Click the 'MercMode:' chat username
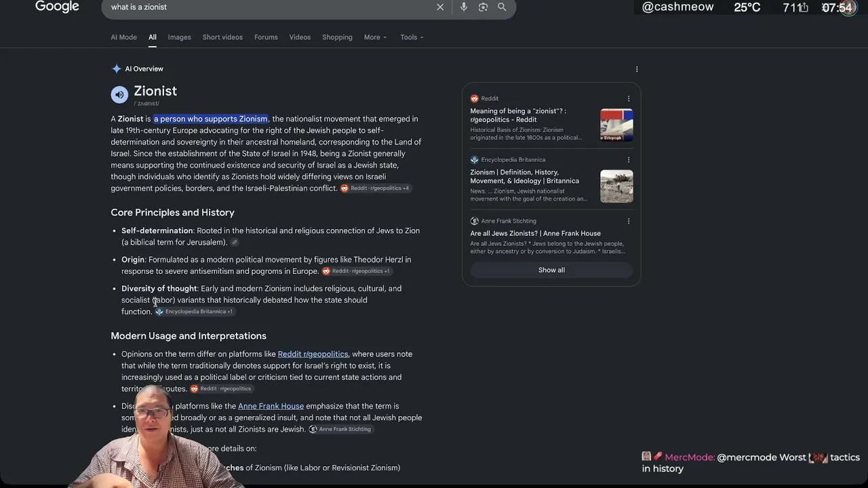This screenshot has width=868, height=488. [690, 457]
